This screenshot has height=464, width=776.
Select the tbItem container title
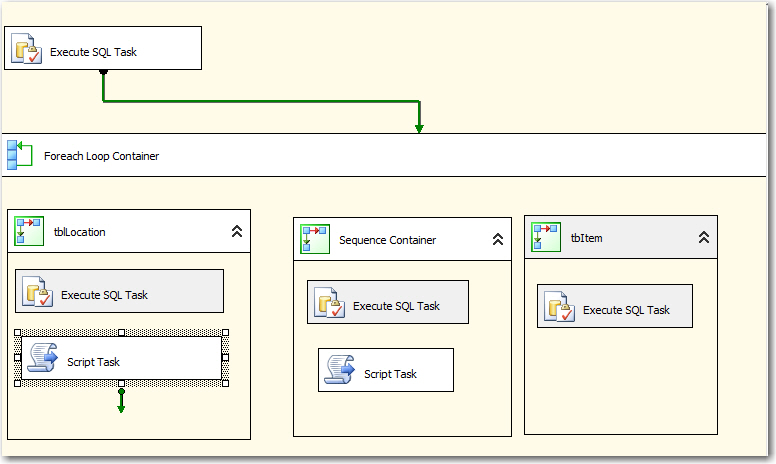point(586,238)
